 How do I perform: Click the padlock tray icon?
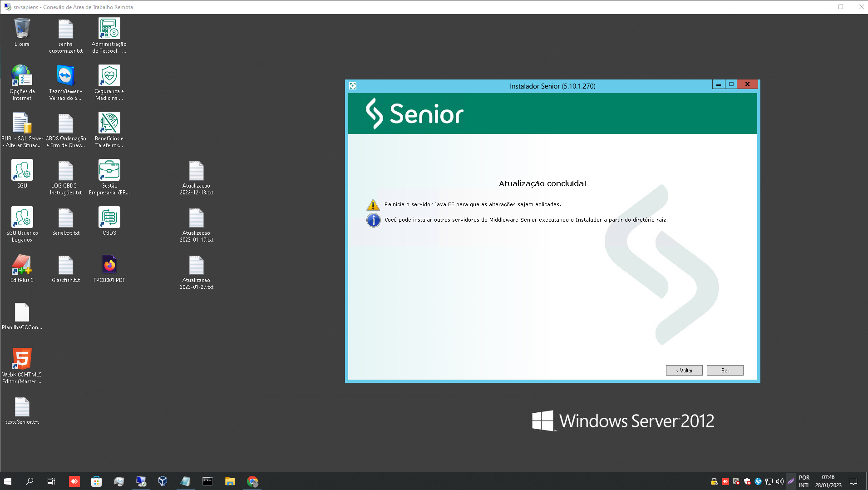714,481
